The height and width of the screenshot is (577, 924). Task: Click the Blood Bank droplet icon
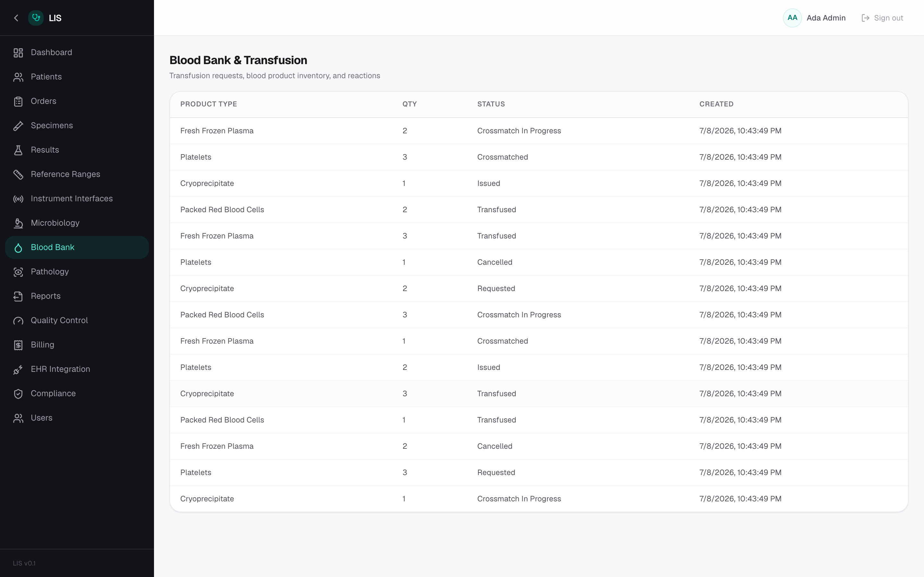click(x=18, y=248)
